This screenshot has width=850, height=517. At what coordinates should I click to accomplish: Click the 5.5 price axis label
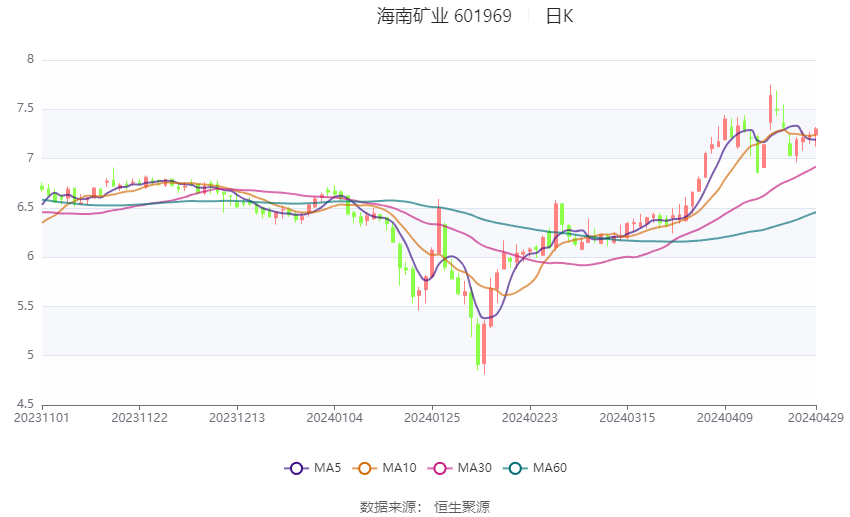(x=25, y=306)
